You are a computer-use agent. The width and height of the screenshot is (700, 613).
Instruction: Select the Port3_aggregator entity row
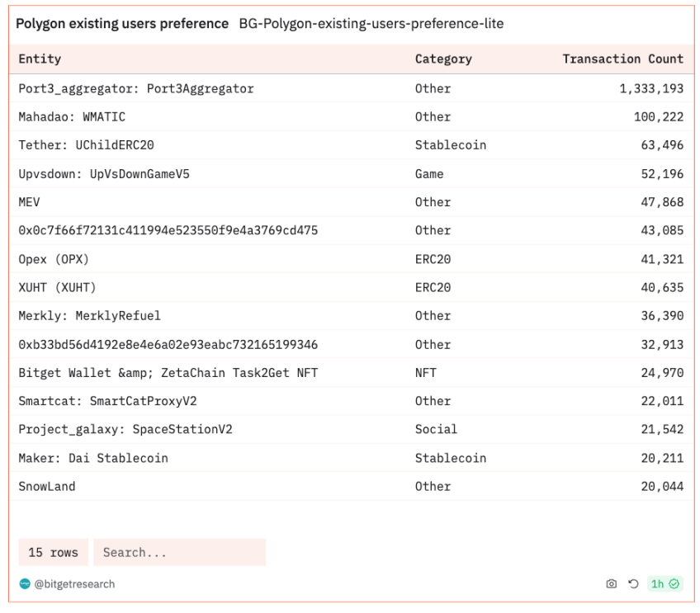[x=136, y=88]
